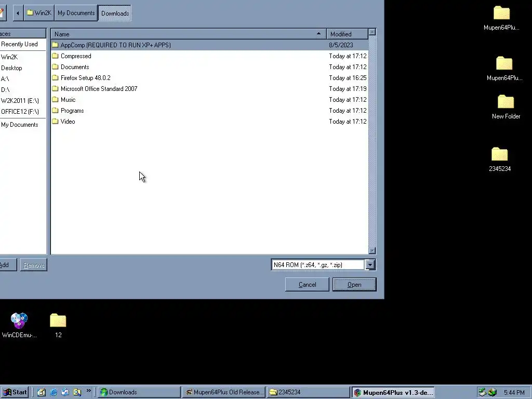Click the Mupen64Plu... desktop folder above New Folder

pos(504,63)
